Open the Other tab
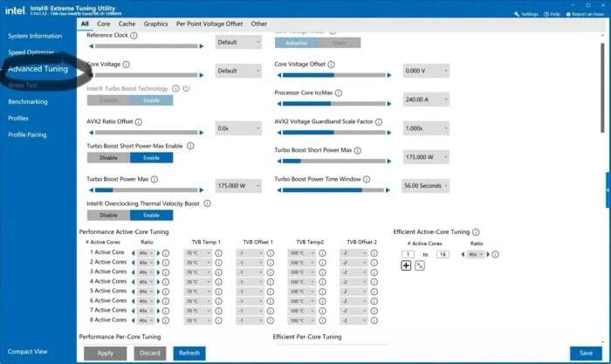Image resolution: width=611 pixels, height=364 pixels. click(x=258, y=24)
